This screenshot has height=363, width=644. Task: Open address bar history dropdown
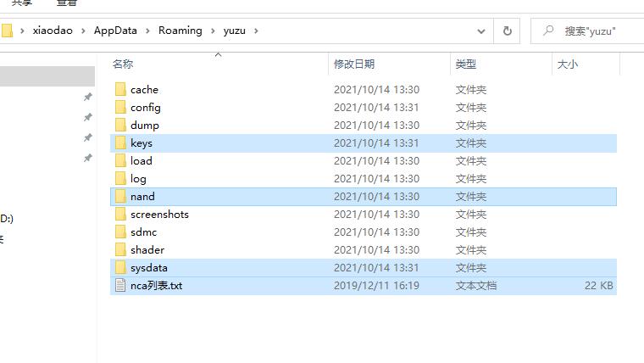(481, 31)
